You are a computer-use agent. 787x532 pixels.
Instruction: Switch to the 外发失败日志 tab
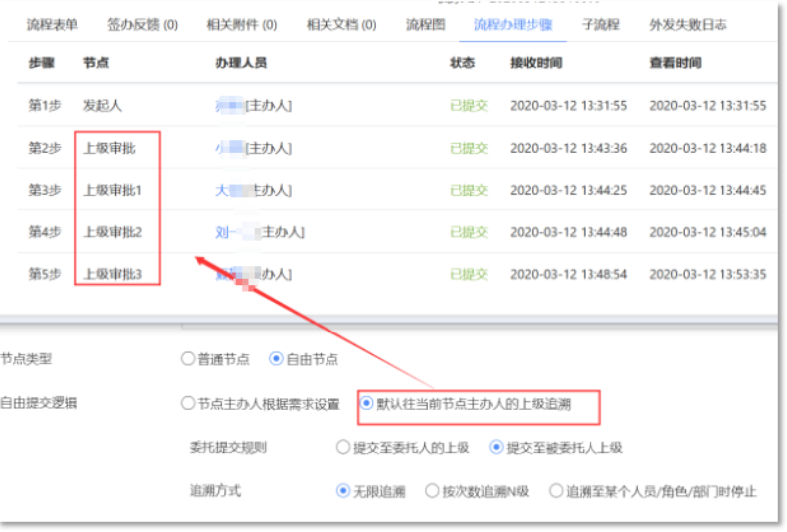(688, 25)
